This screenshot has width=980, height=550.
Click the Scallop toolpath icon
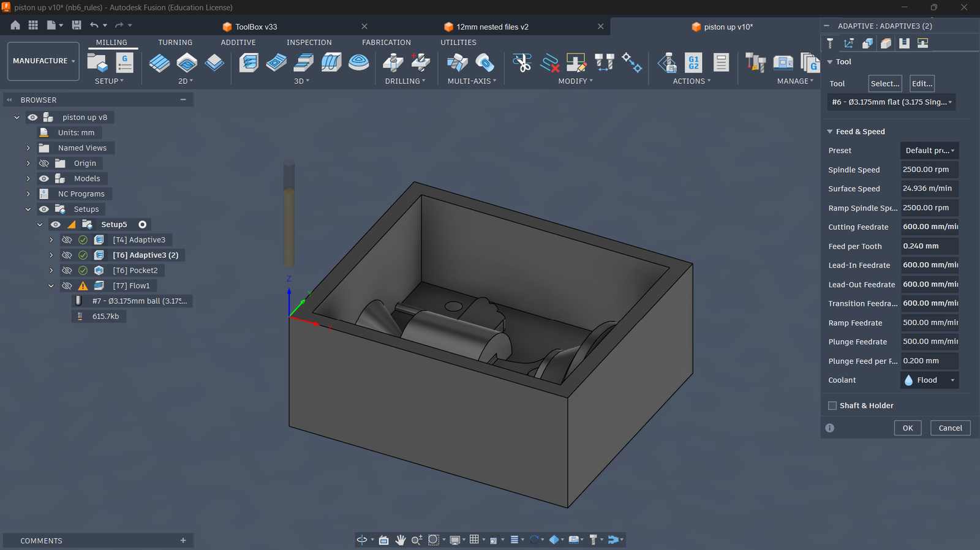click(359, 62)
